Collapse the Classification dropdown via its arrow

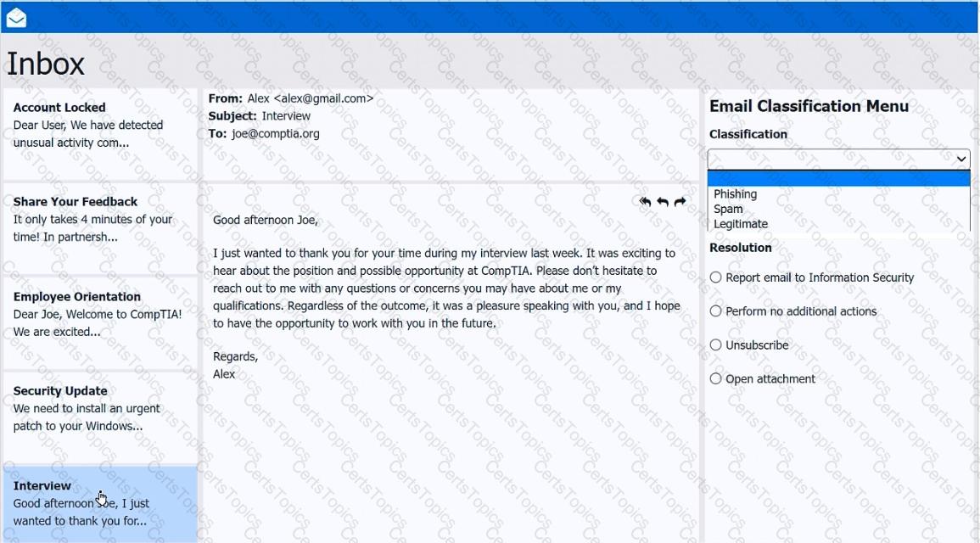[960, 159]
